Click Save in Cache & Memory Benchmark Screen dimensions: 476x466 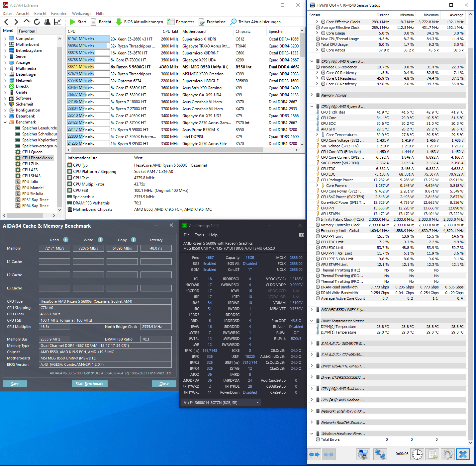15,384
